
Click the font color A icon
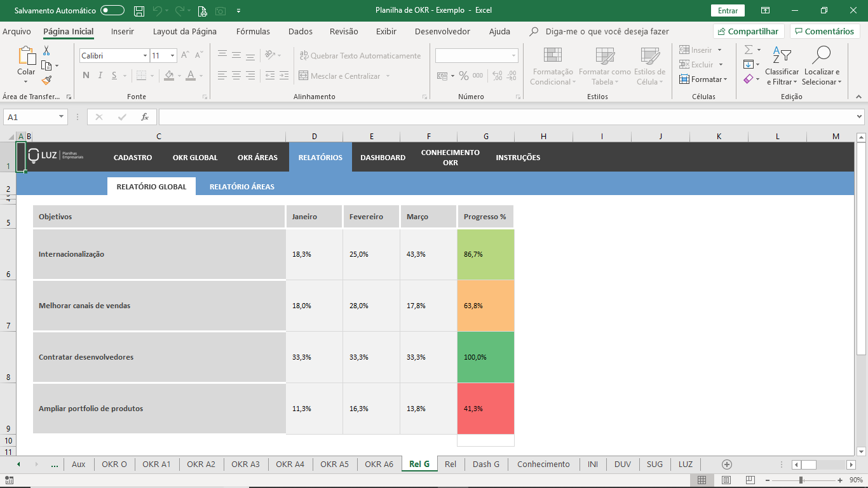point(191,76)
